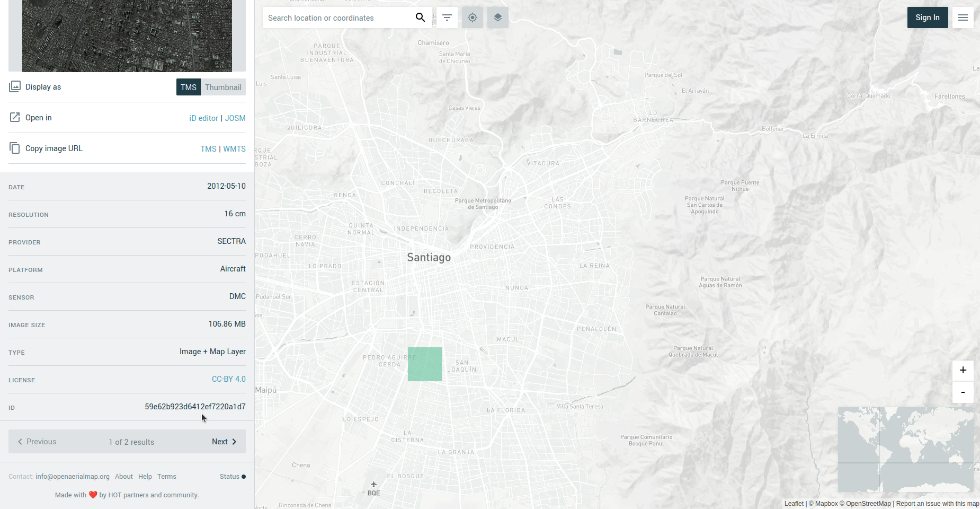The height and width of the screenshot is (509, 980).
Task: Click the Status indicator dot
Action: (x=244, y=477)
